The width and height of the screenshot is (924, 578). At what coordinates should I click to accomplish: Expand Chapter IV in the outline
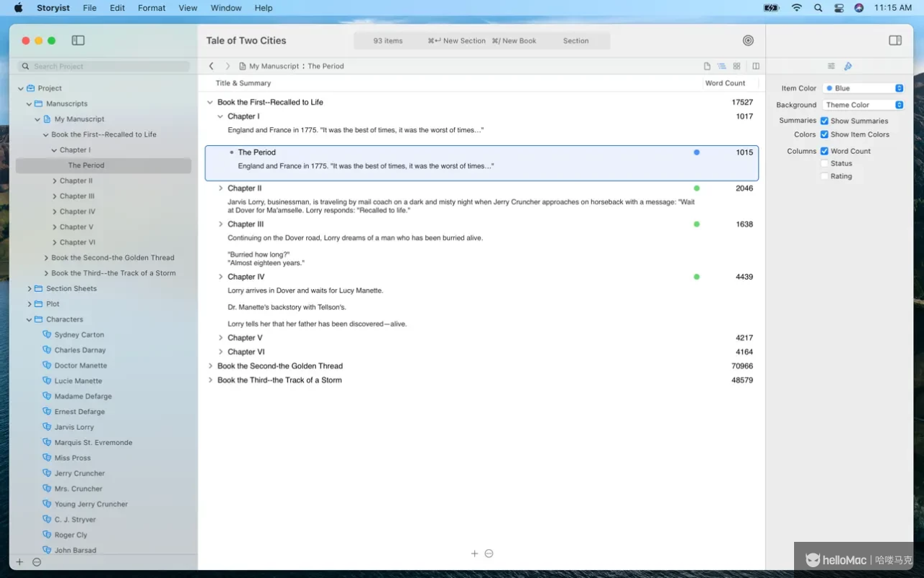click(x=221, y=277)
